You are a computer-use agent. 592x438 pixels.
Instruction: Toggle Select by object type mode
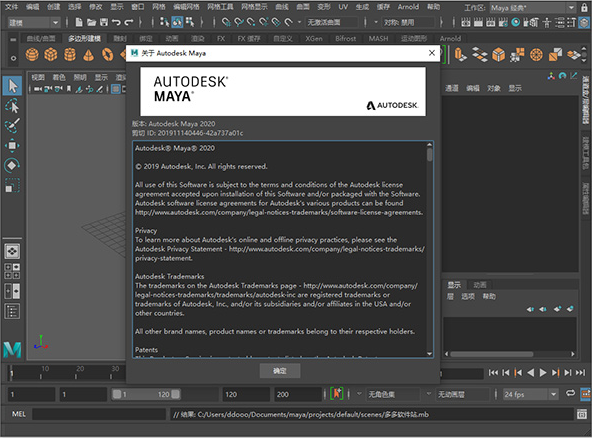(x=177, y=22)
